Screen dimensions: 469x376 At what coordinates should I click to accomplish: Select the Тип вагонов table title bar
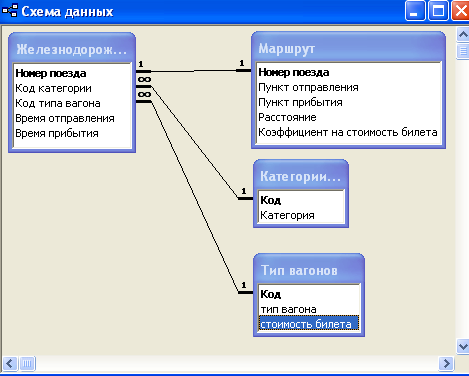coord(309,270)
